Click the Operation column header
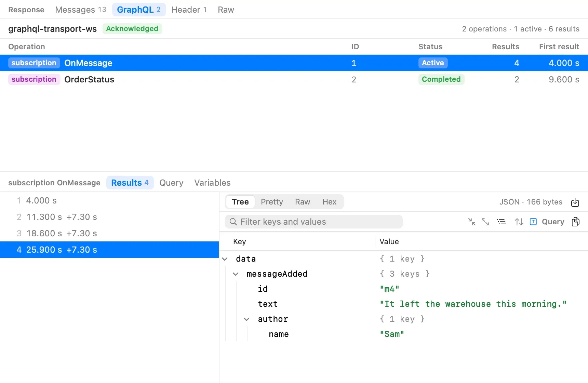 tap(27, 47)
